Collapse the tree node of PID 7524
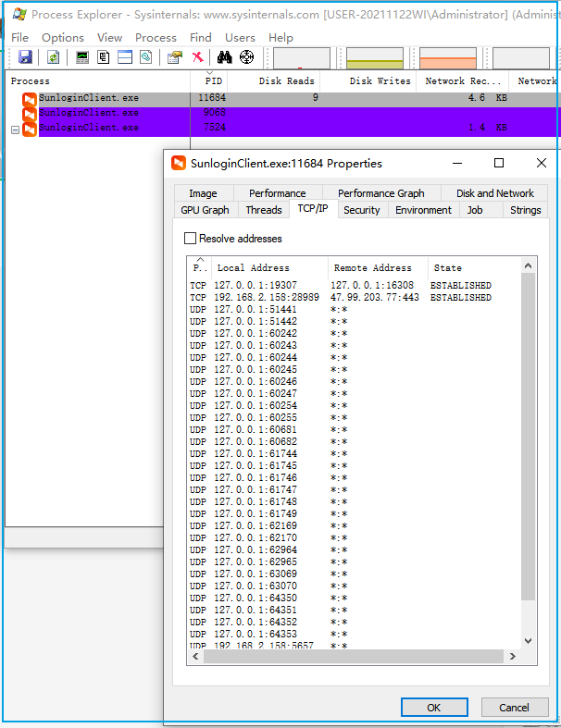This screenshot has width=561, height=728. click(15, 130)
